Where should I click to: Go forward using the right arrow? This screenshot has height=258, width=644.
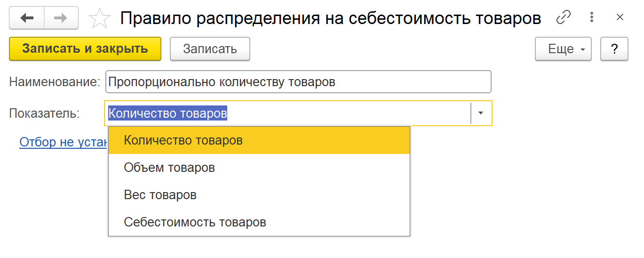61,18
